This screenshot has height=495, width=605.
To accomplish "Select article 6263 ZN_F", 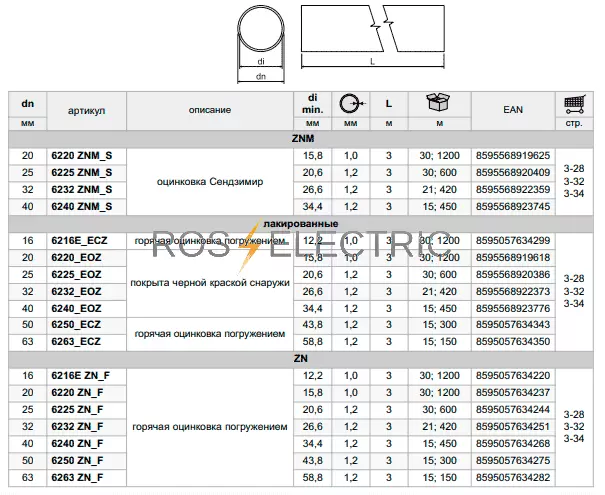I will 77,477.
